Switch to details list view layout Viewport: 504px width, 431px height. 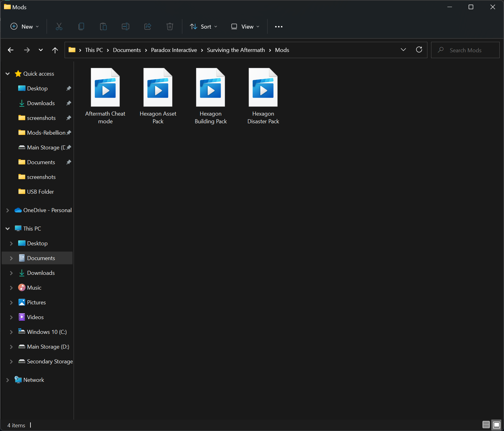486,425
